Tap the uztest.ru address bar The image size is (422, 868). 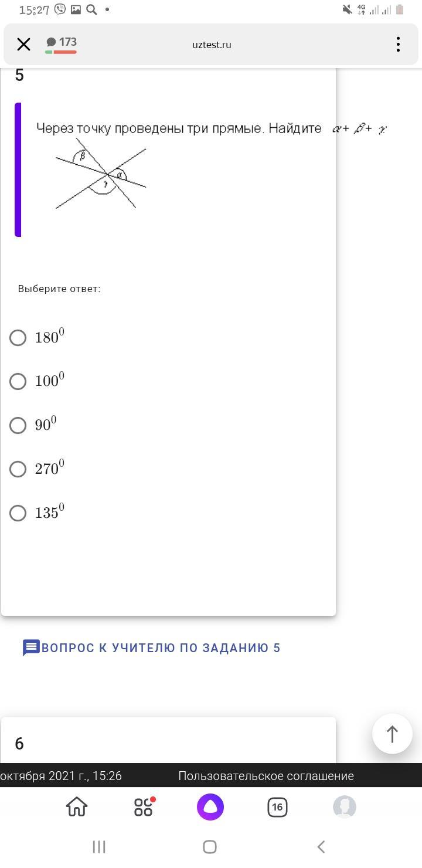coord(212,45)
